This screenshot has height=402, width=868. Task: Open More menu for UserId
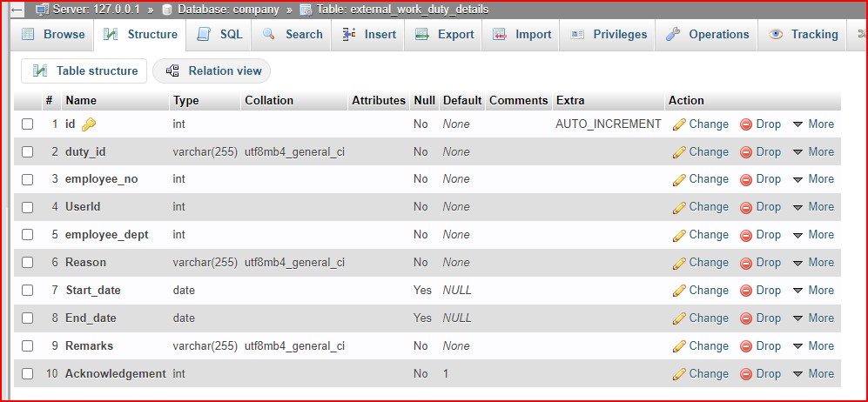[813, 207]
